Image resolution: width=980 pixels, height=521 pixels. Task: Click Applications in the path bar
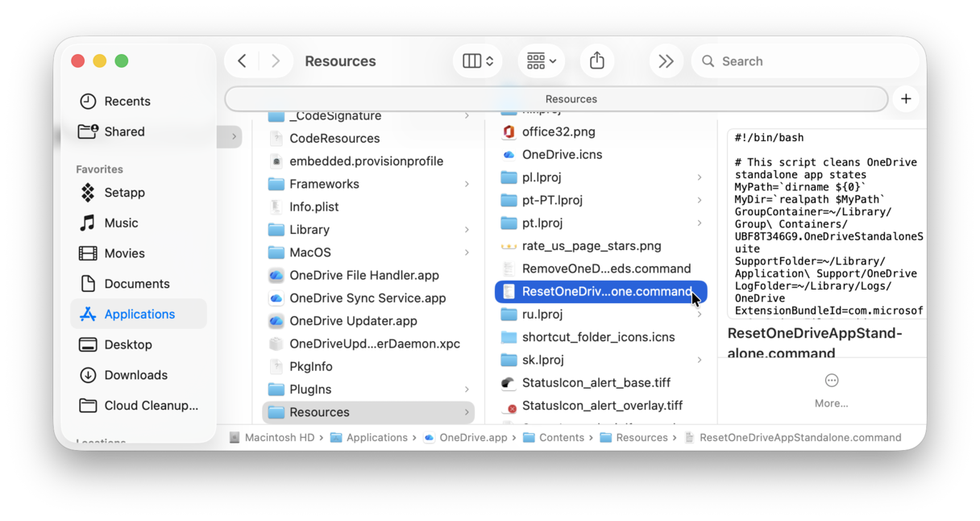(x=369, y=438)
